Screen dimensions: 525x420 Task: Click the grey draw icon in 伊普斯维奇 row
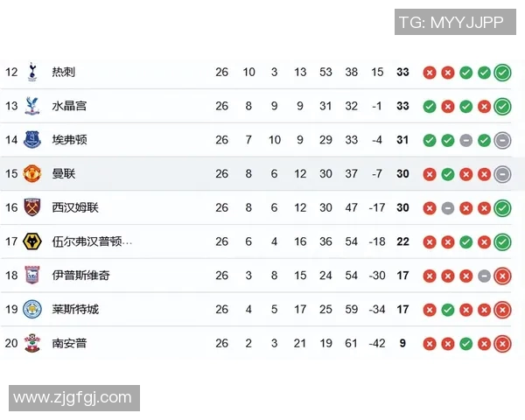[x=484, y=276]
